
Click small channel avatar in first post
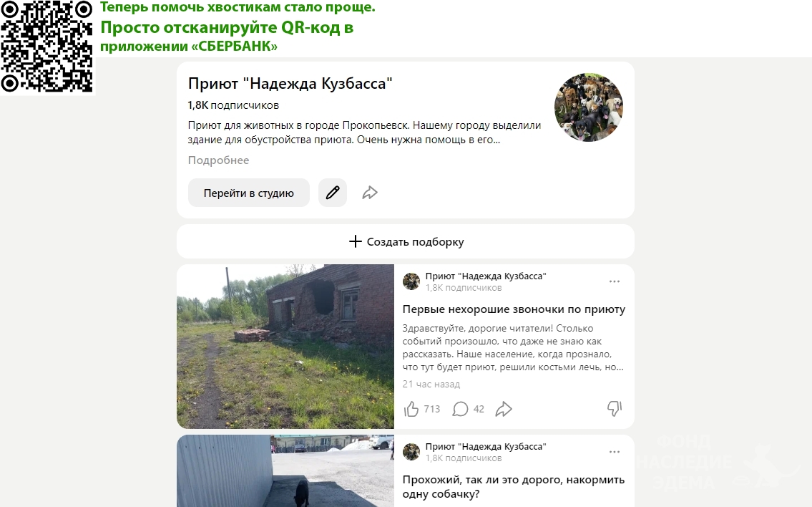[411, 281]
